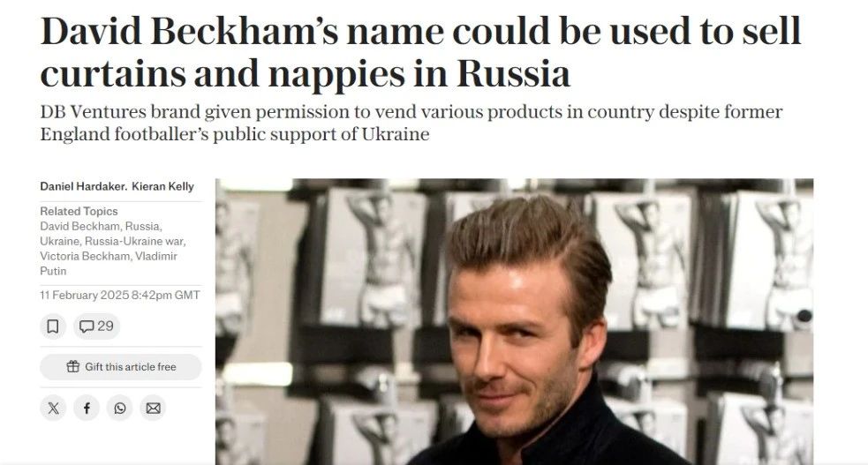This screenshot has height=465, width=868.
Task: Click the article's main photo
Action: 514,321
